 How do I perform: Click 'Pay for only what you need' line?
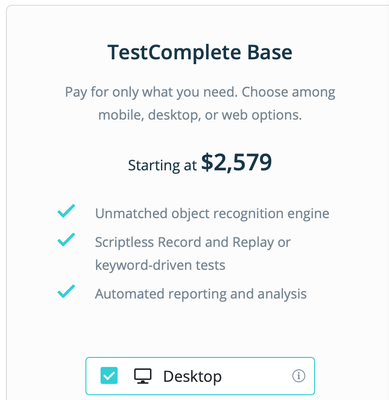(x=200, y=92)
